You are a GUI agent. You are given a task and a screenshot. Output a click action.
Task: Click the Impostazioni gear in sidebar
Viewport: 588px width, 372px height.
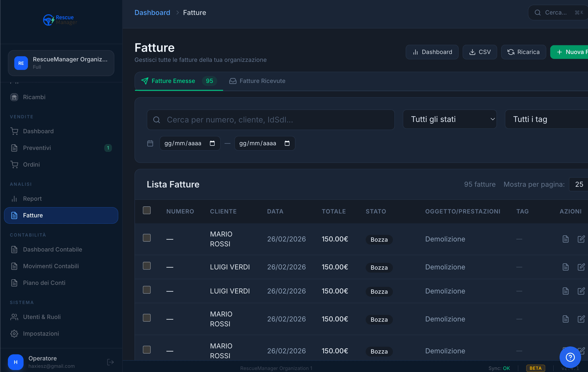pyautogui.click(x=14, y=334)
